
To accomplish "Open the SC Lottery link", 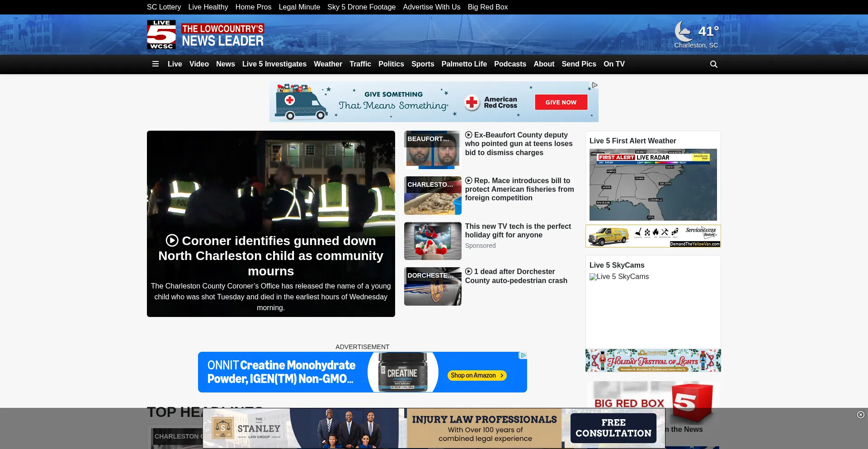I will click(164, 7).
